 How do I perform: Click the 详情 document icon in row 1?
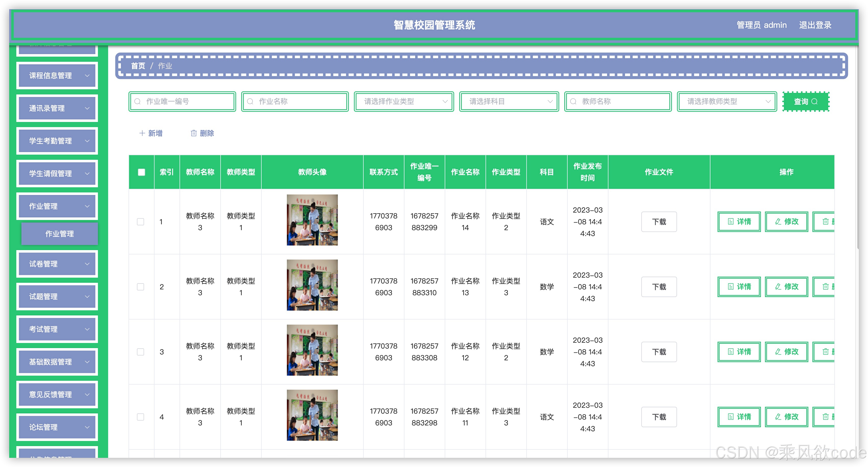(x=731, y=222)
